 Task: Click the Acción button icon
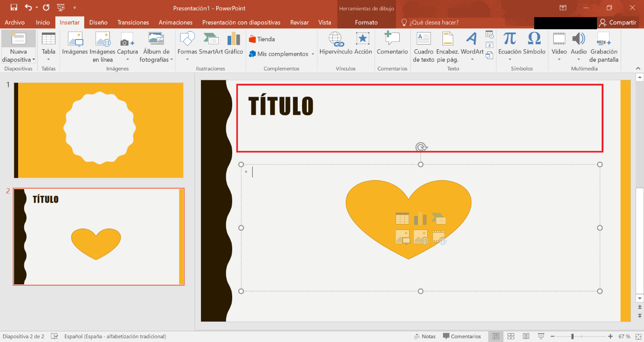tap(363, 43)
